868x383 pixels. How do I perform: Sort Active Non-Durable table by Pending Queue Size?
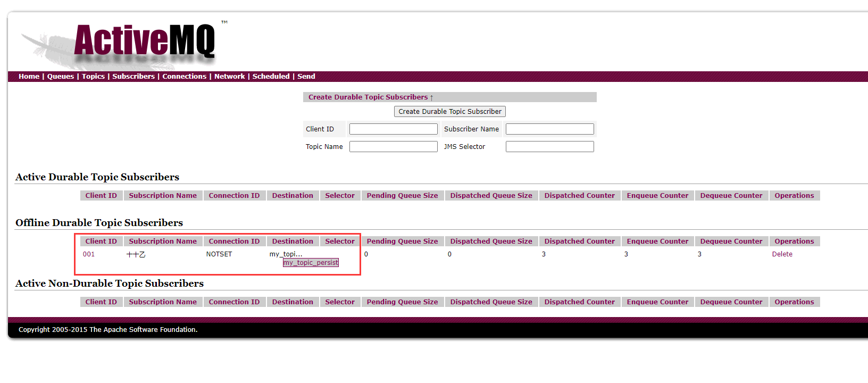click(x=403, y=302)
